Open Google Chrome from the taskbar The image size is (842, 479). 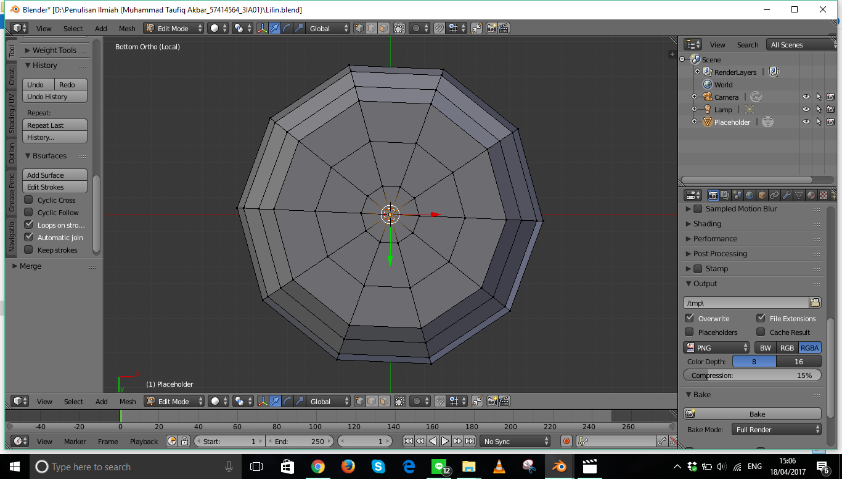[x=317, y=467]
